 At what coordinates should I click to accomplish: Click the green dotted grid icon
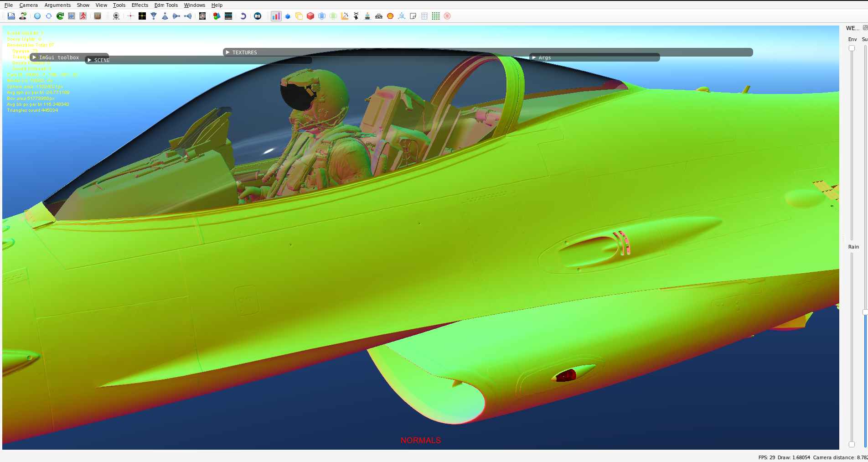coord(436,16)
